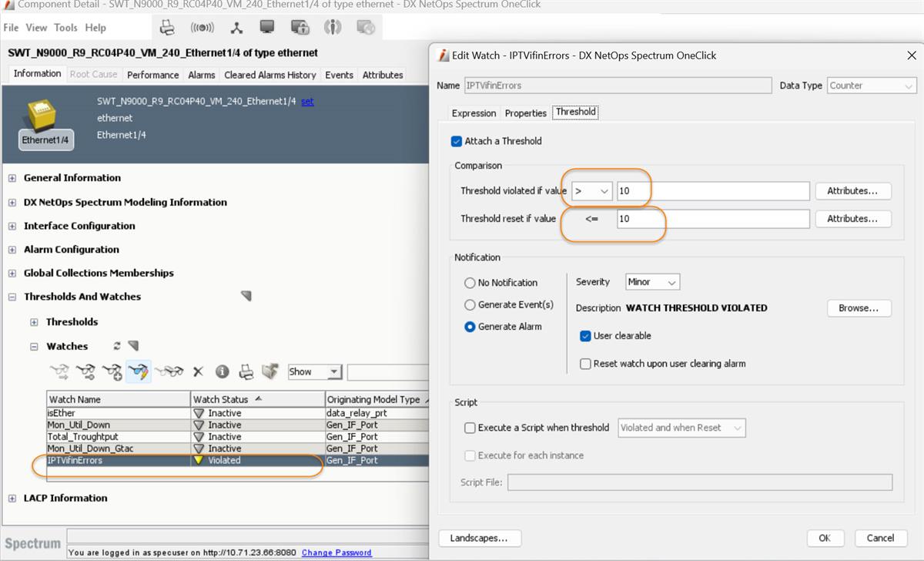Click the network topology icon in the top toolbar

pos(236,28)
